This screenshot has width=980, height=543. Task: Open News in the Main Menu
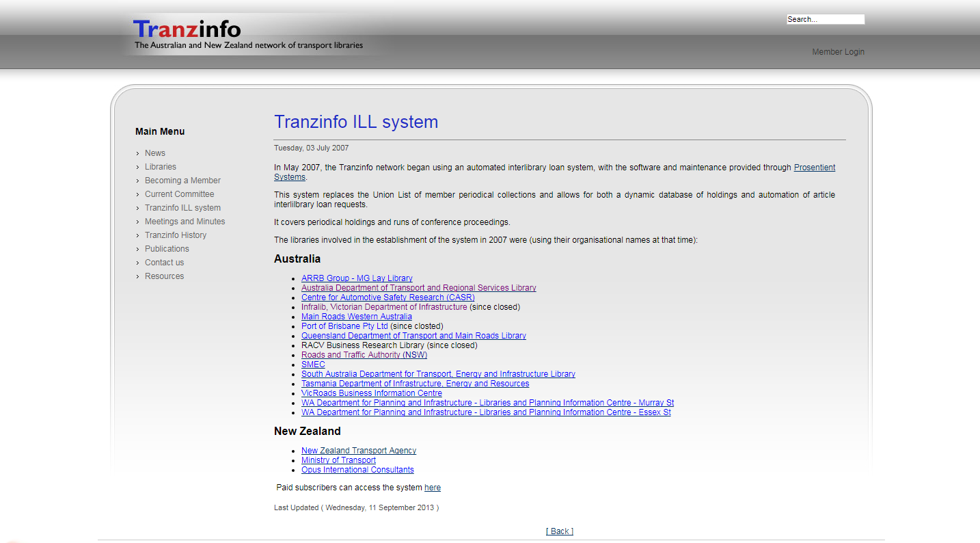coord(155,153)
